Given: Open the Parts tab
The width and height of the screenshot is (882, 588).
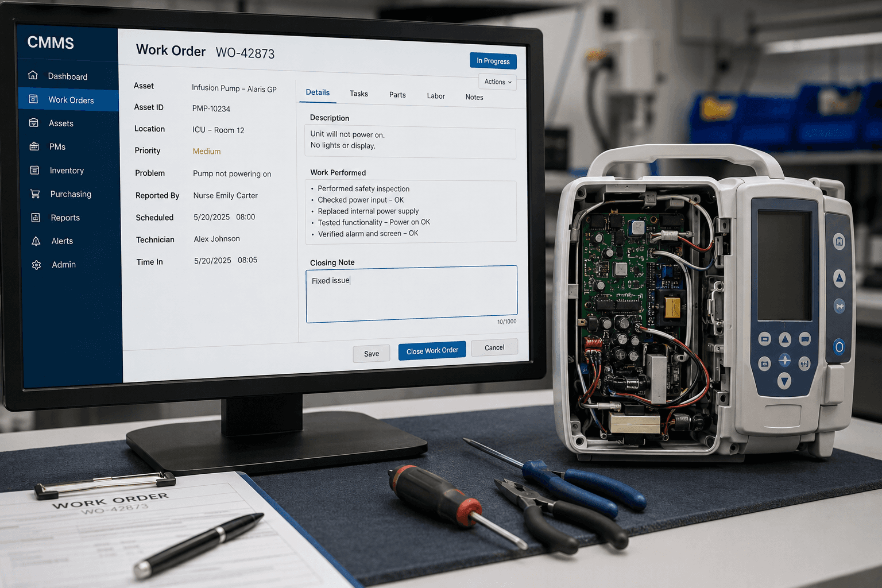Looking at the screenshot, I should pyautogui.click(x=397, y=95).
